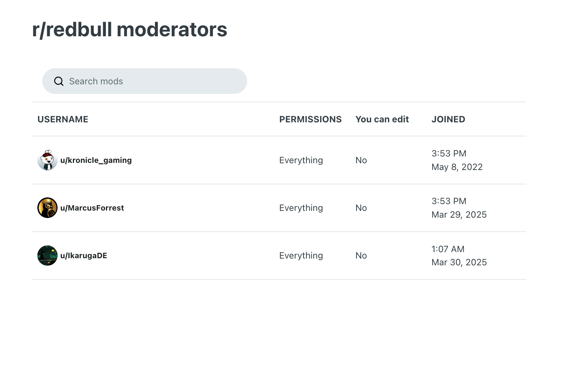Click the USERNAME column header
Viewport: 588px width, 372px height.
63,119
